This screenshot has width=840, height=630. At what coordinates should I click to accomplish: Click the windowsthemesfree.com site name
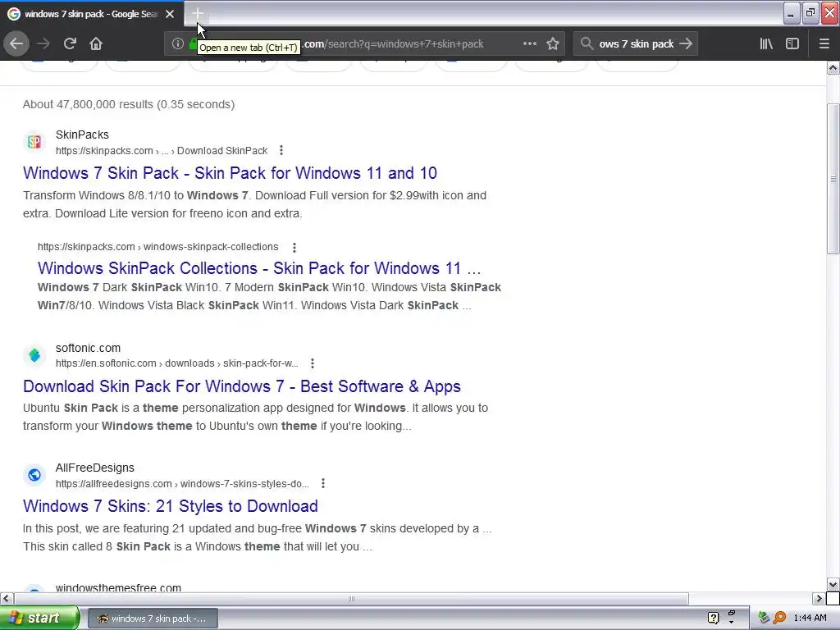click(118, 587)
